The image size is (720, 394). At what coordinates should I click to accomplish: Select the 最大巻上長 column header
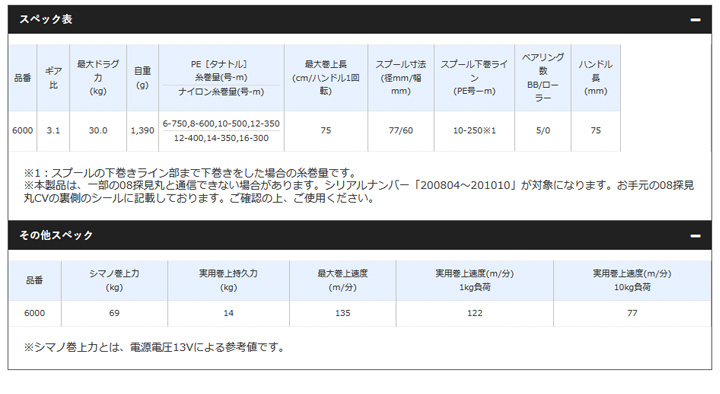tap(326, 78)
